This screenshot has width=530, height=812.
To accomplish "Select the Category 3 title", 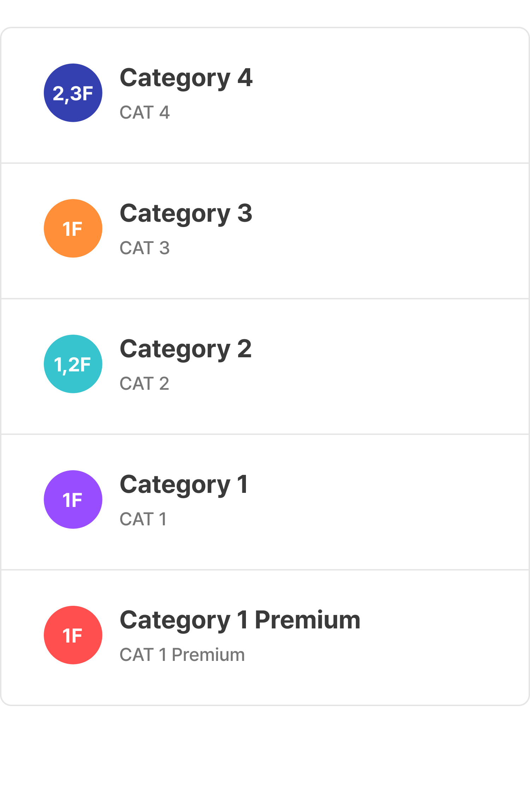I will [x=186, y=214].
